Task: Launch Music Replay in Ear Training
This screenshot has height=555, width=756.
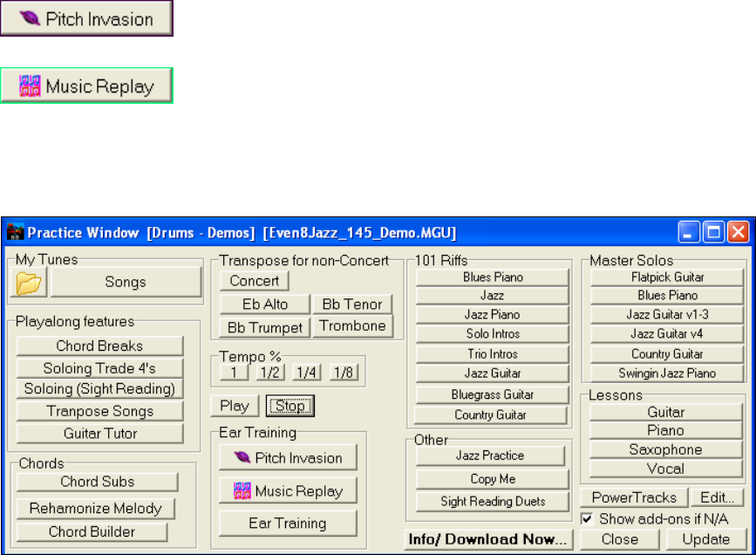Action: tap(288, 490)
